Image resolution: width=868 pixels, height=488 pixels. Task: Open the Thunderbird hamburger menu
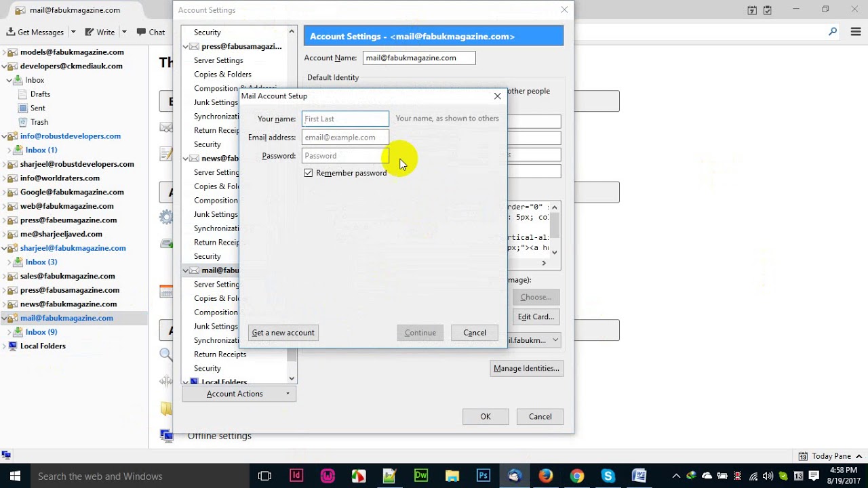point(855,32)
